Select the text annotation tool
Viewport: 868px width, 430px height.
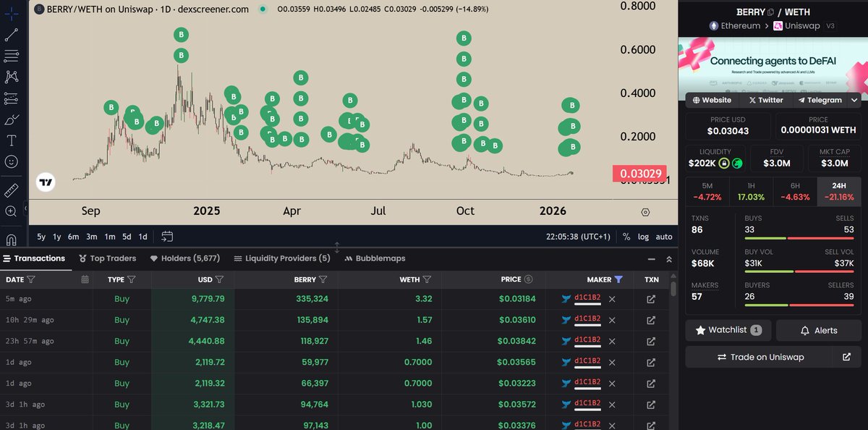[x=12, y=140]
